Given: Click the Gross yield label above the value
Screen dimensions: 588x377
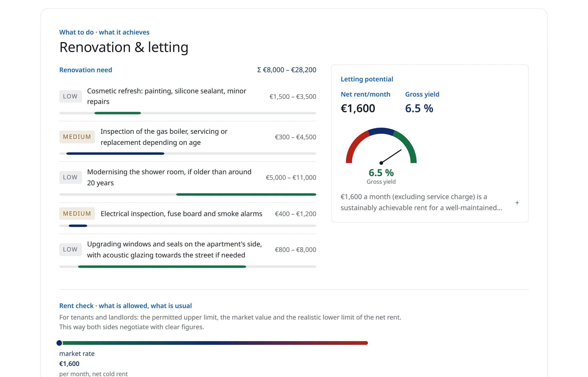Looking at the screenshot, I should point(422,94).
